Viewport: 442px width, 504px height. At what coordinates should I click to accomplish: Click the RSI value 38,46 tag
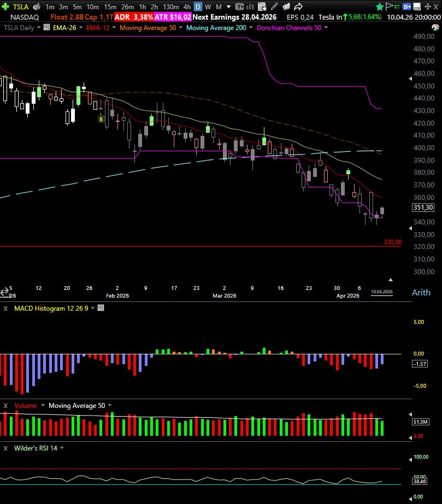click(x=420, y=481)
